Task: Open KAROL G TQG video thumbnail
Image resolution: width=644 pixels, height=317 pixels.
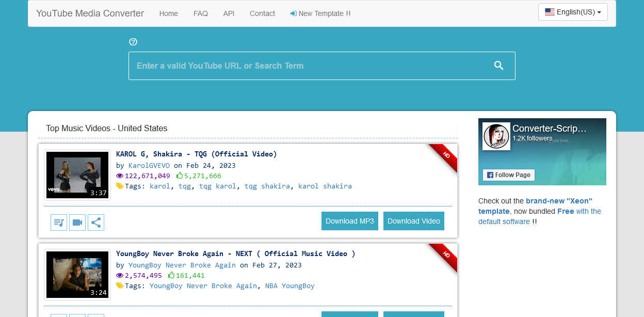Action: 77,175
